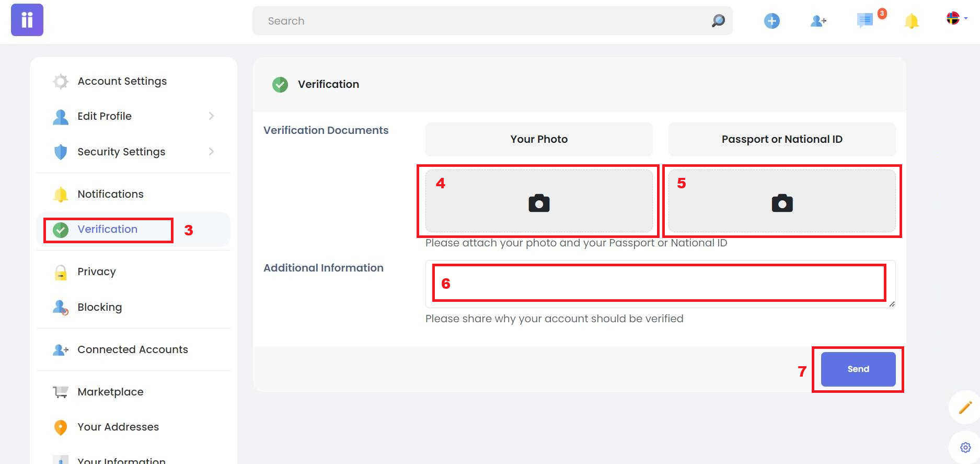Open the messages chat icon

pyautogui.click(x=865, y=20)
